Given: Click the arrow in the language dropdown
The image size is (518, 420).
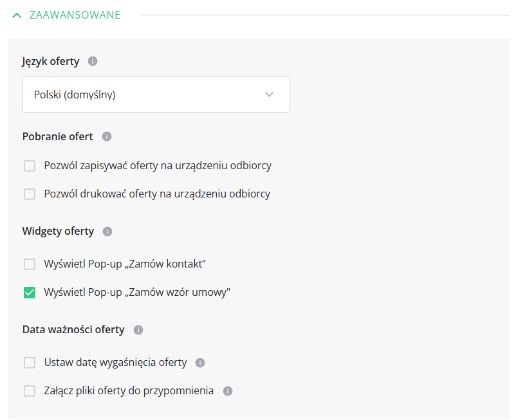Looking at the screenshot, I should pos(269,95).
